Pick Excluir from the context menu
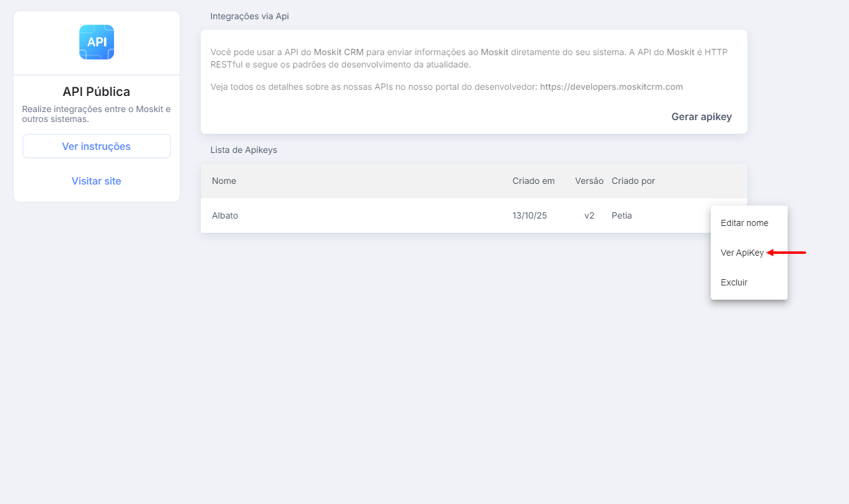Screen dimensions: 849x504 click(x=734, y=282)
